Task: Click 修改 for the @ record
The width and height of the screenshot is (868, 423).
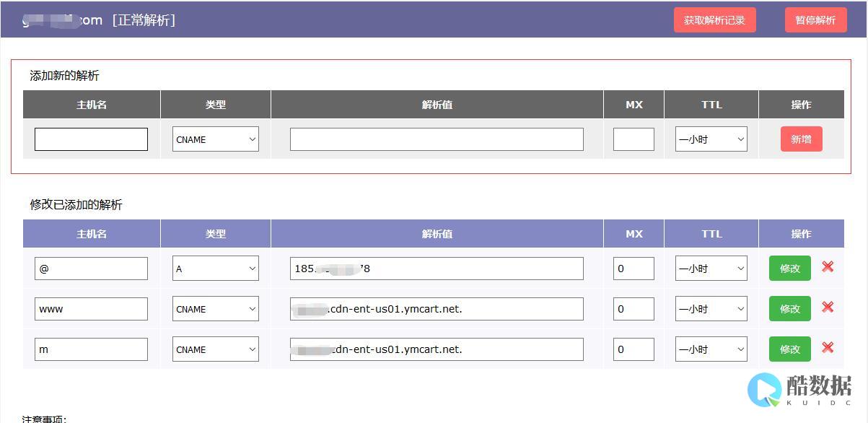Action: (x=789, y=269)
